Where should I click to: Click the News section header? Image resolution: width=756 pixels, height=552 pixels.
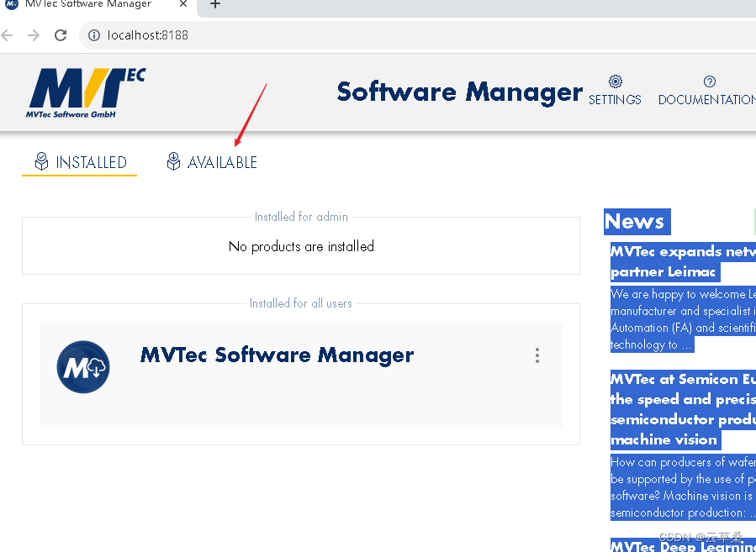pyautogui.click(x=637, y=222)
